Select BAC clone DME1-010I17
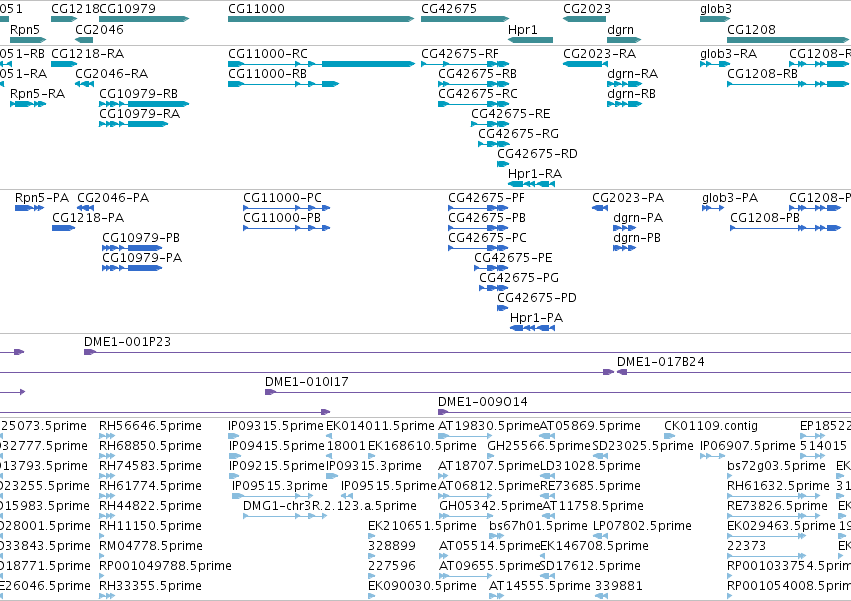Image resolution: width=851 pixels, height=601 pixels. 558,393
